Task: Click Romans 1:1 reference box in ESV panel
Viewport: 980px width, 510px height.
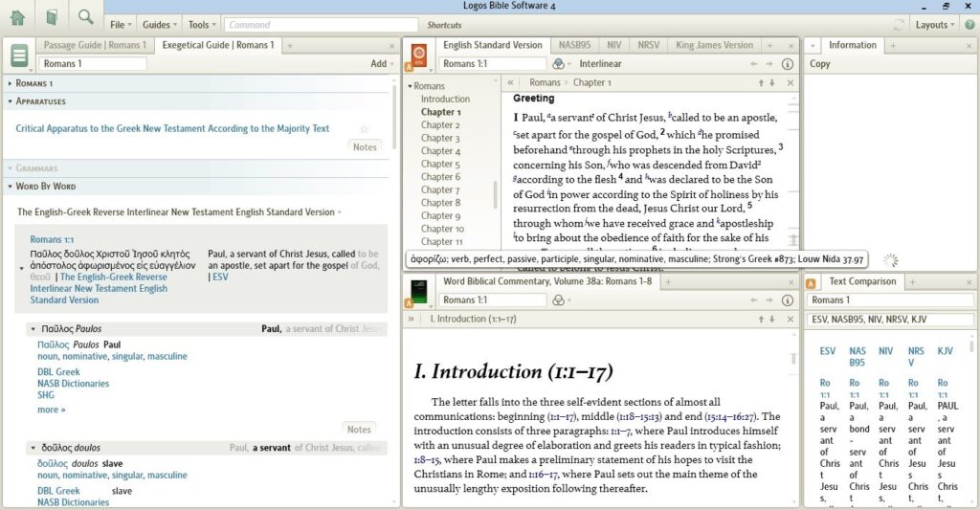Action: click(493, 64)
